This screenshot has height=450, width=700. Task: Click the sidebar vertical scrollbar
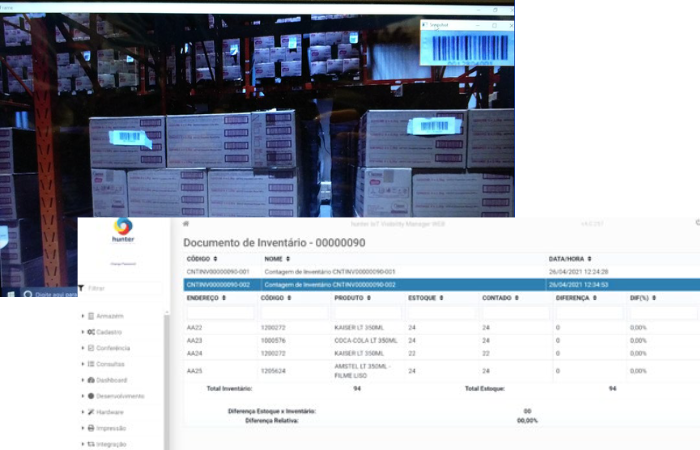(167, 379)
